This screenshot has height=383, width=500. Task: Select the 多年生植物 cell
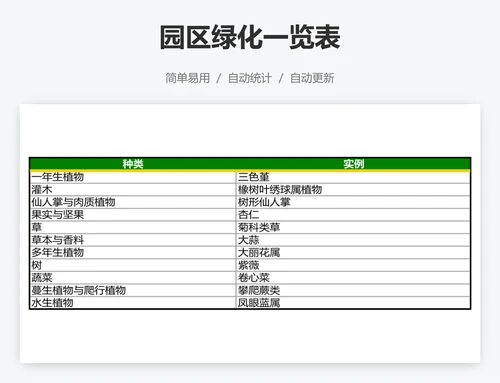(x=133, y=253)
